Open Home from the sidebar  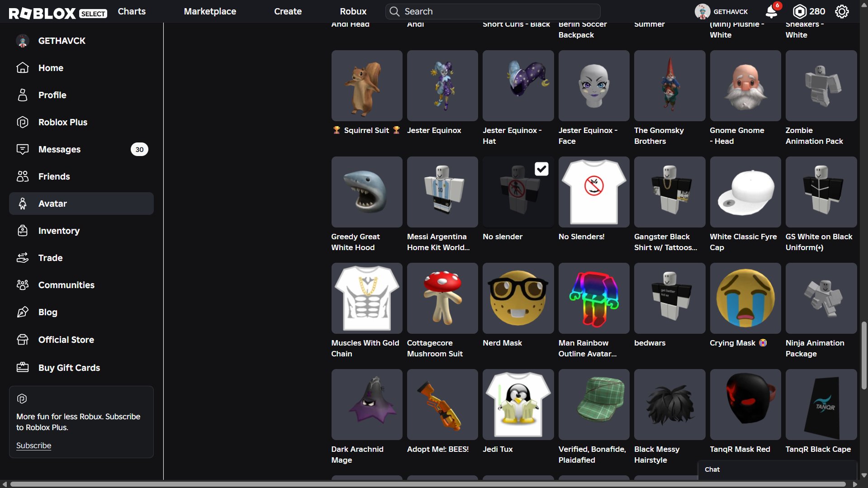click(x=81, y=68)
